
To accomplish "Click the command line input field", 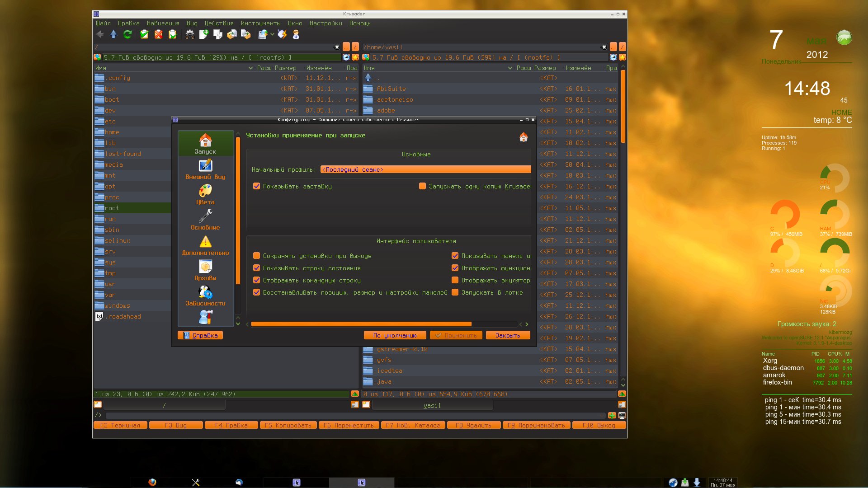I will pyautogui.click(x=355, y=415).
